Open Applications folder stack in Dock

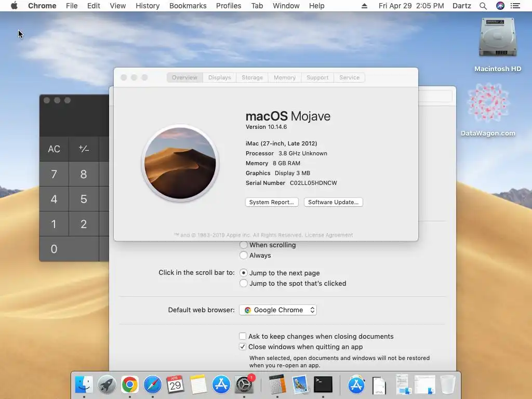click(356, 385)
